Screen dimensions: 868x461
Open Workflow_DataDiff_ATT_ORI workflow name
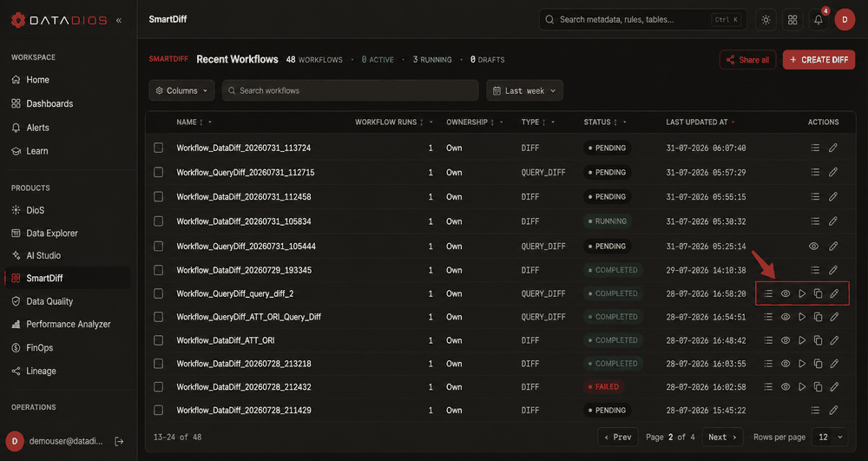pyautogui.click(x=226, y=340)
